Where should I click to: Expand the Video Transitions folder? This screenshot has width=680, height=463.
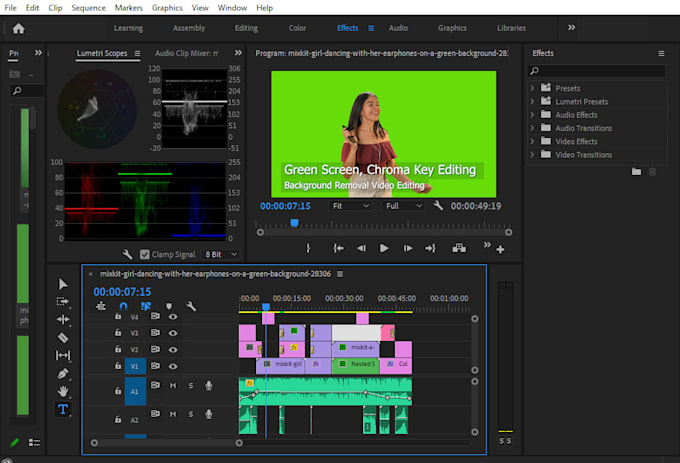point(532,155)
